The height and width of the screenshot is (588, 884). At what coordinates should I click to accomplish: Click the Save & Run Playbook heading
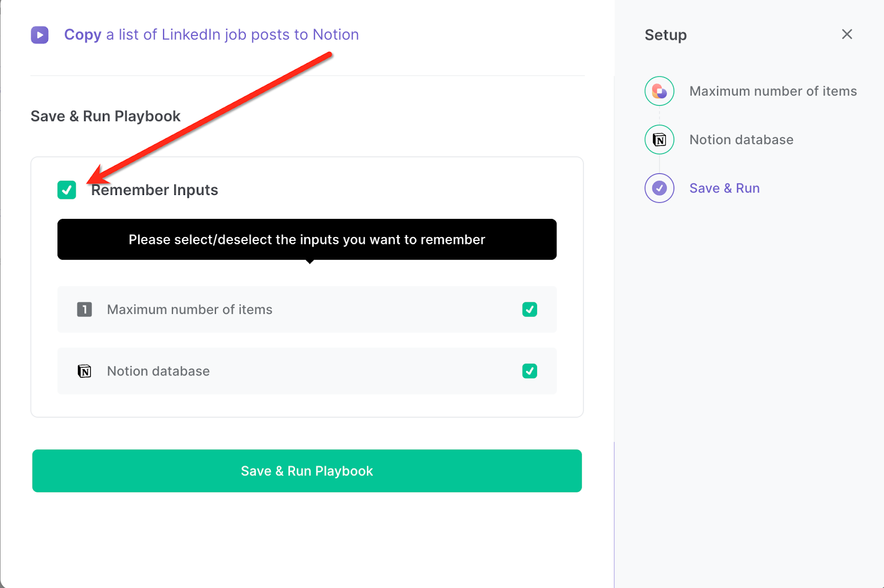106,116
